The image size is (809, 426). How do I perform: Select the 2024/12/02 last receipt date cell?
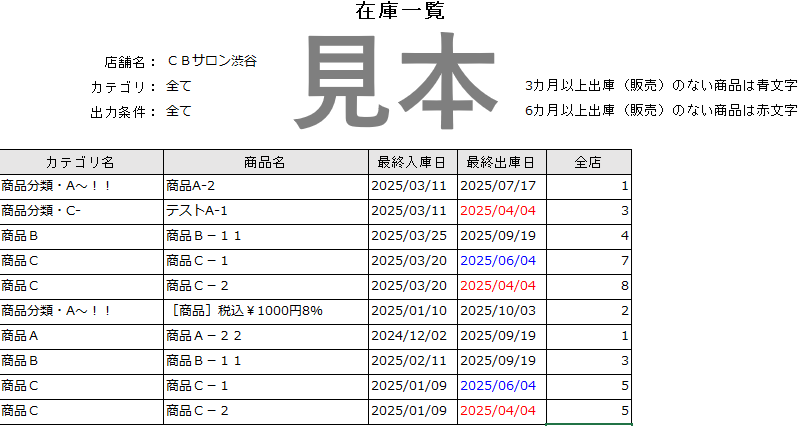pyautogui.click(x=409, y=336)
